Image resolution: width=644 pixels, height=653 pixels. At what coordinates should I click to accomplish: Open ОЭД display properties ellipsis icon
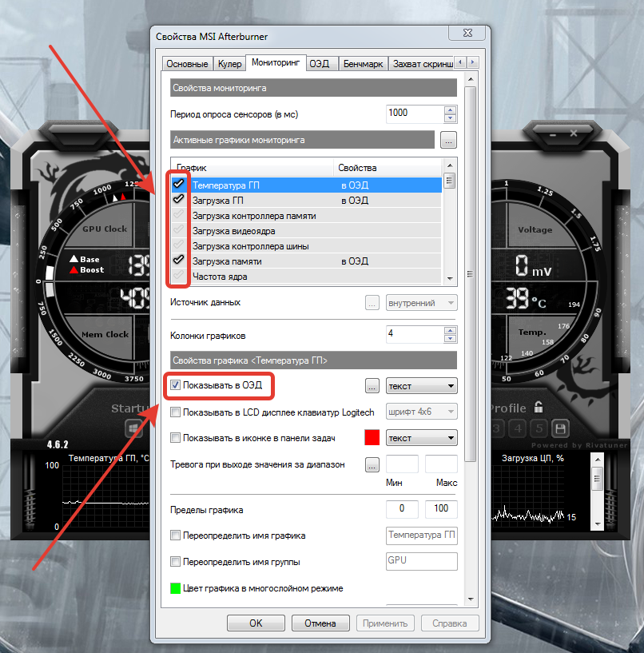click(372, 385)
